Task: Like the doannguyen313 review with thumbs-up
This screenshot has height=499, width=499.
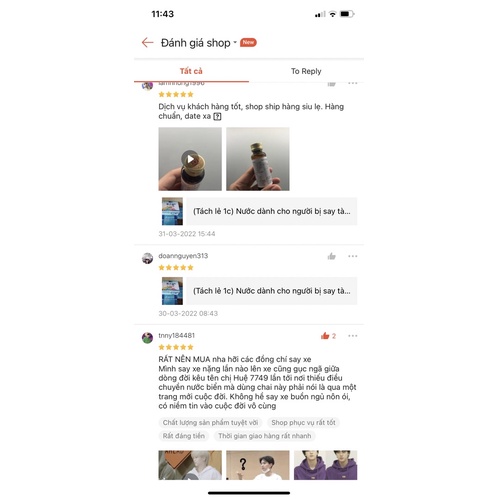Action: (x=331, y=256)
